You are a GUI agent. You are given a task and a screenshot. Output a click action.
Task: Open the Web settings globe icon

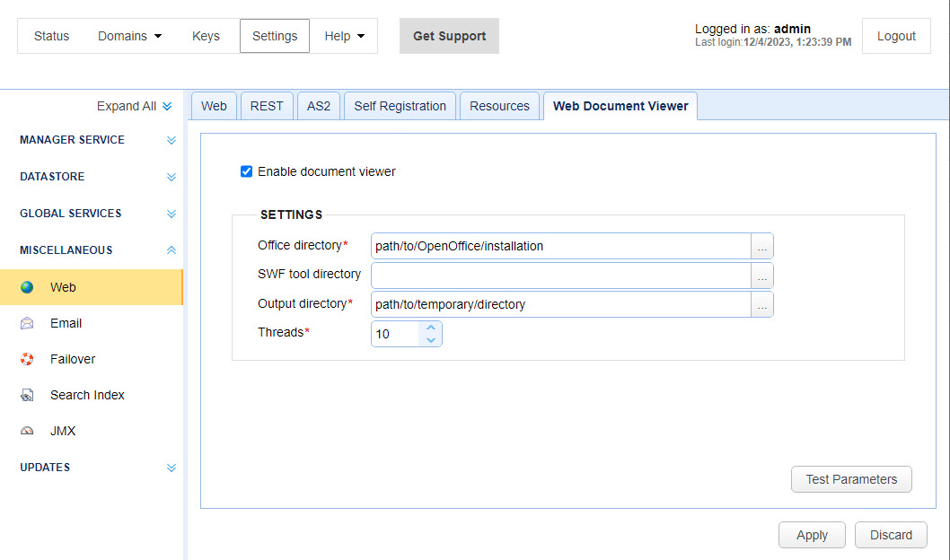pyautogui.click(x=28, y=287)
